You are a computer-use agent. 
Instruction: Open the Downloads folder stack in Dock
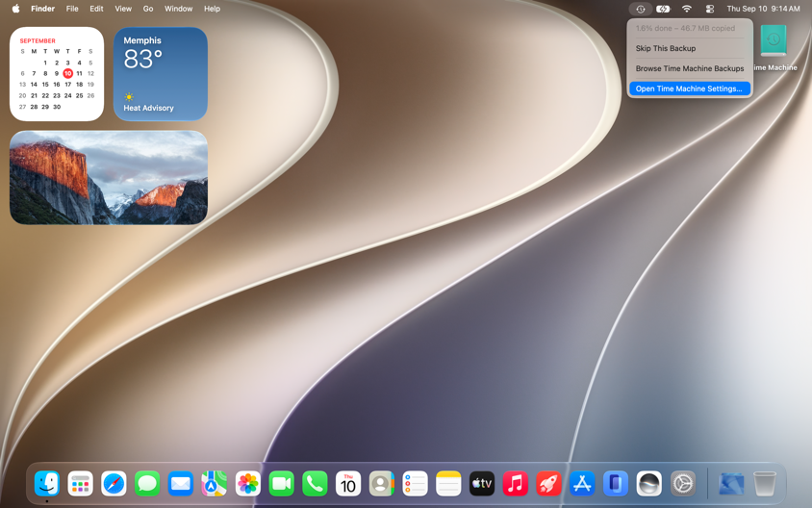[x=731, y=484]
